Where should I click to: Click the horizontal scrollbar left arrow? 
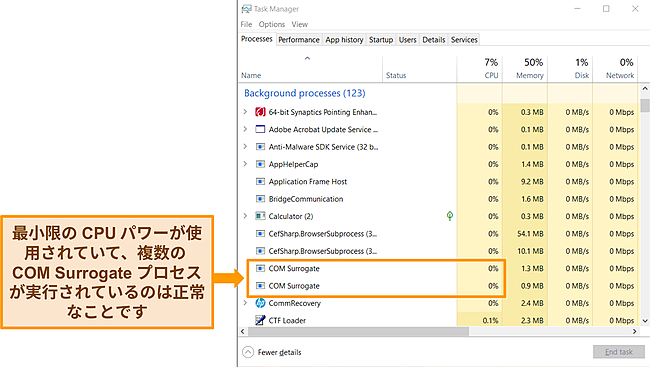(243, 331)
